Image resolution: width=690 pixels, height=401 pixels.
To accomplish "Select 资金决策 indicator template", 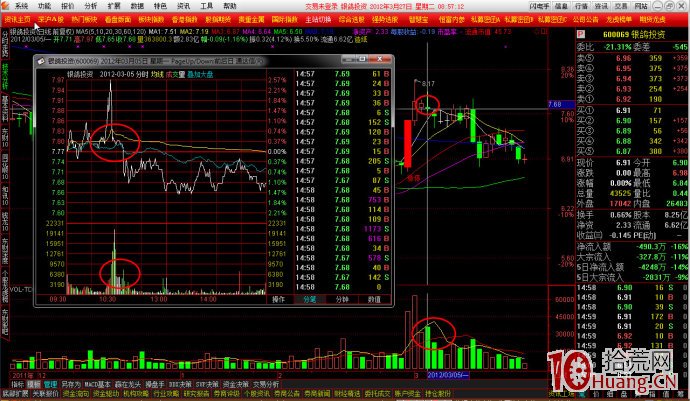I will click(235, 384).
